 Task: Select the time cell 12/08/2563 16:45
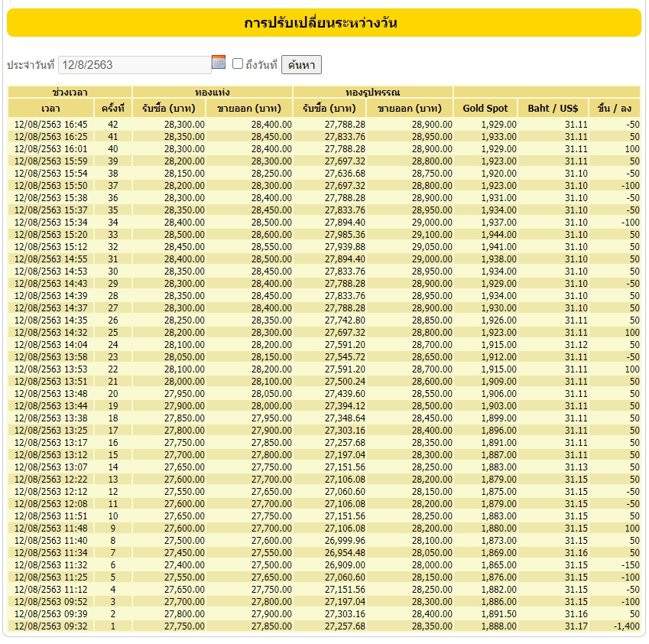point(51,124)
